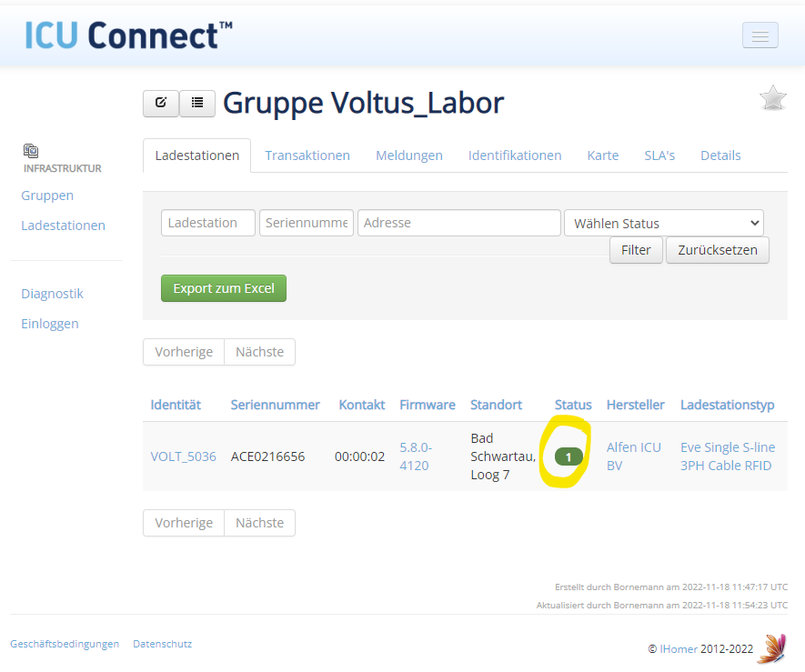Sort table by Kontakt column header
The image size is (805, 672).
click(x=362, y=405)
